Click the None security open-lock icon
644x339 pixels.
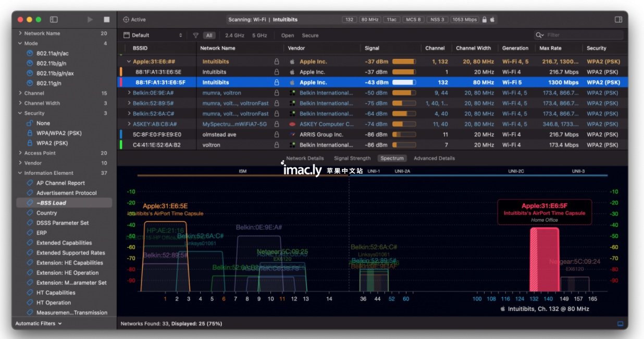coord(30,123)
